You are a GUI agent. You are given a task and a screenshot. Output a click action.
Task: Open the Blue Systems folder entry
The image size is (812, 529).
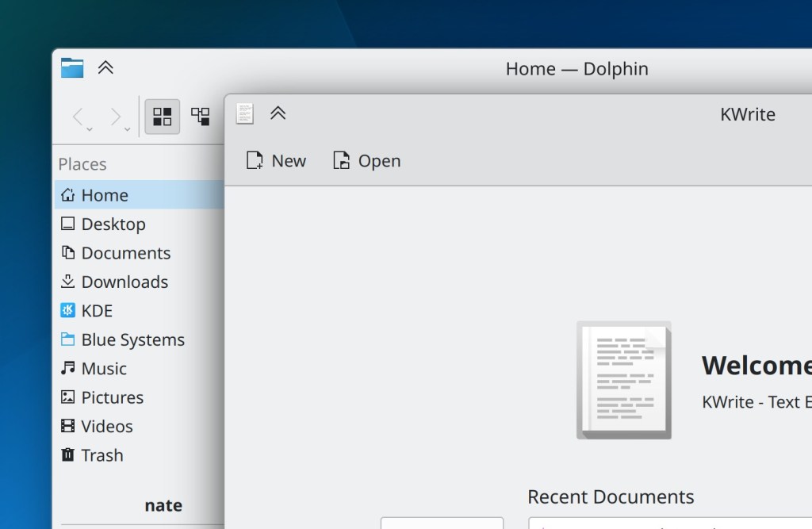point(132,339)
